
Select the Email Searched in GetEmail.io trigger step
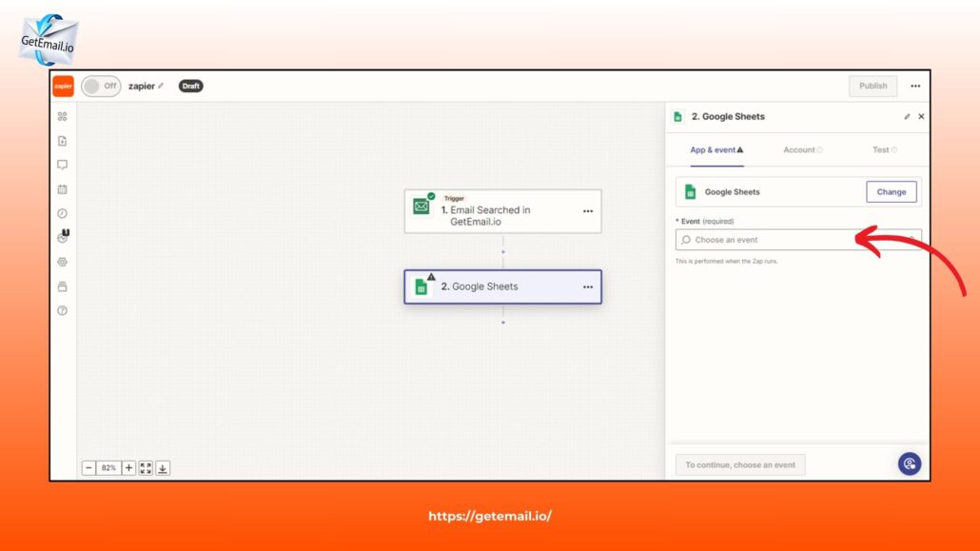(x=490, y=216)
